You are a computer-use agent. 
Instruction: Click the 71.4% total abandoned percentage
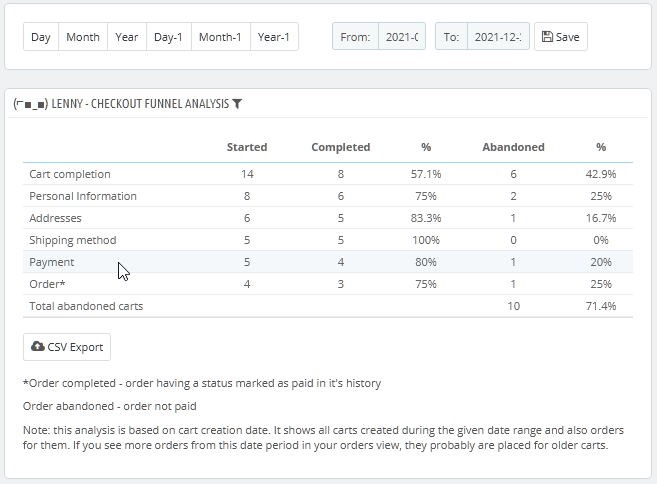point(601,306)
